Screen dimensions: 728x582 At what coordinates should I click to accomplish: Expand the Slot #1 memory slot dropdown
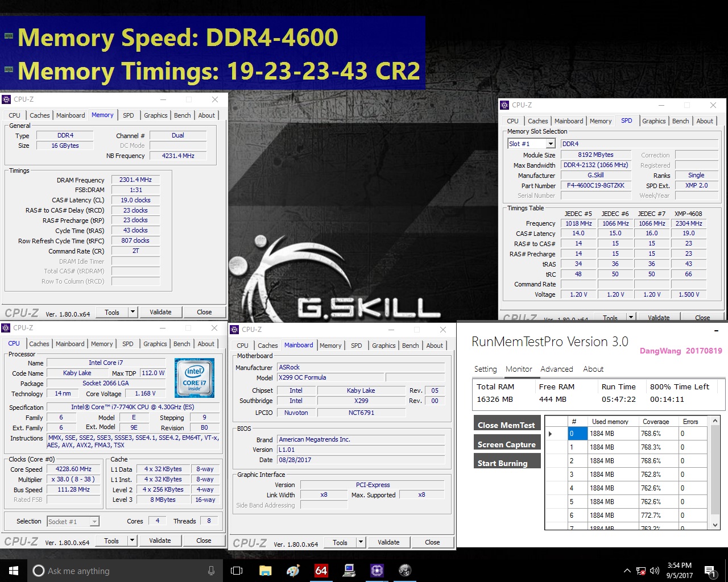[550, 144]
